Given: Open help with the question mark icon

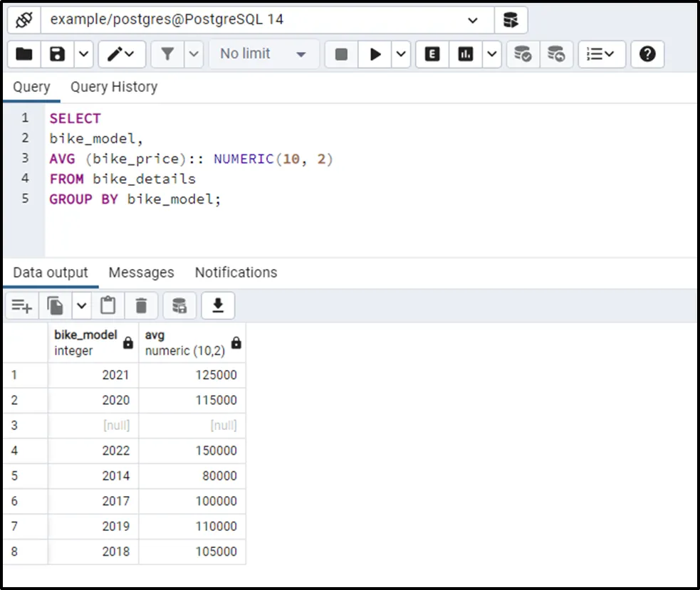Looking at the screenshot, I should tap(647, 54).
